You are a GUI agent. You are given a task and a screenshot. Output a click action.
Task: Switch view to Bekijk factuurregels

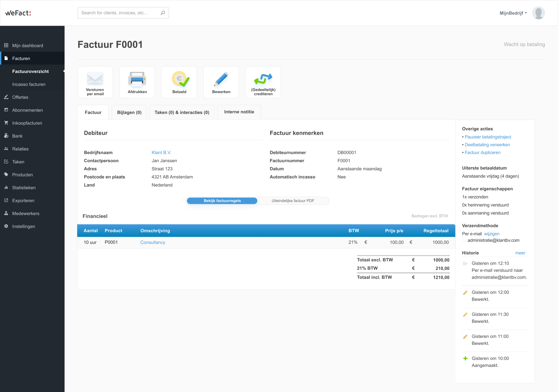tap(222, 201)
